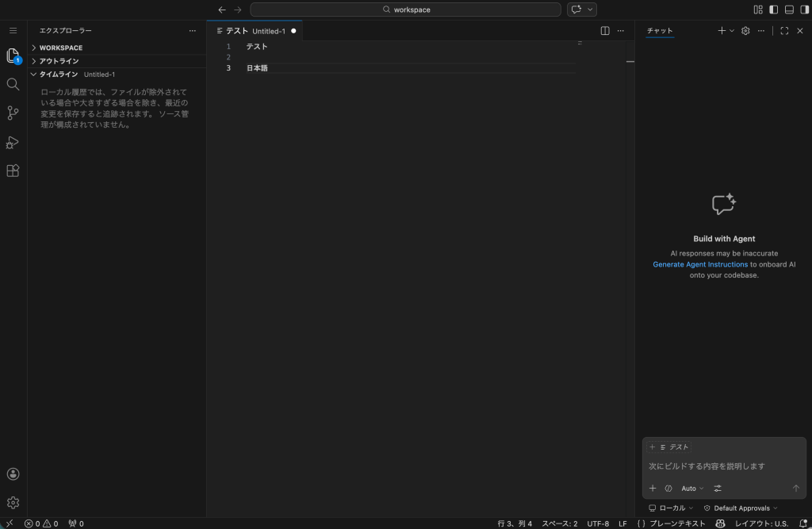The height and width of the screenshot is (529, 812).
Task: Collapse the タイムライン section
Action: tap(58, 74)
